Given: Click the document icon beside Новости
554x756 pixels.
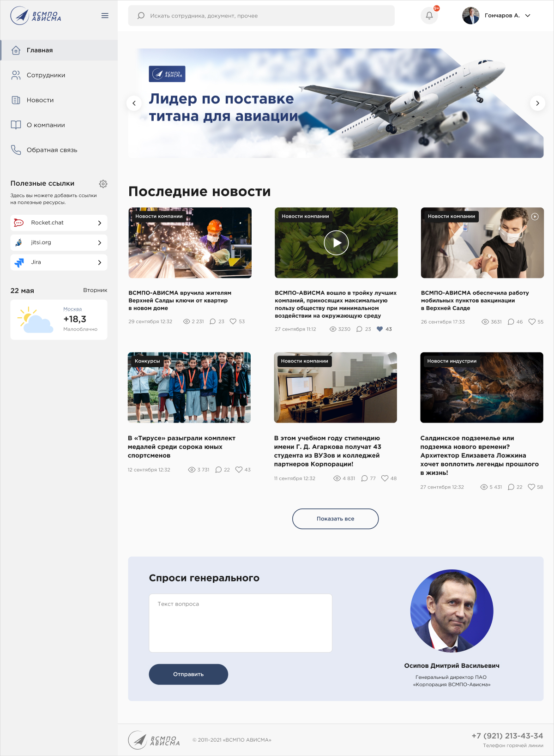Looking at the screenshot, I should coord(16,100).
